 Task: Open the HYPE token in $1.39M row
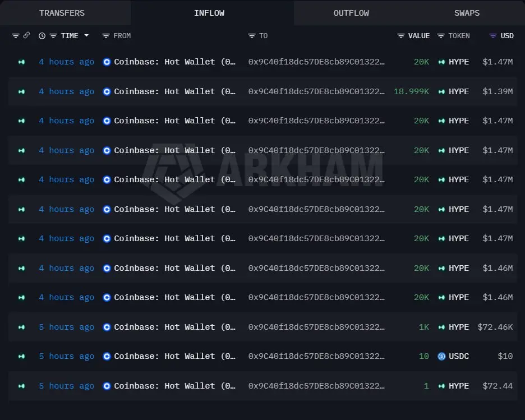coord(459,91)
